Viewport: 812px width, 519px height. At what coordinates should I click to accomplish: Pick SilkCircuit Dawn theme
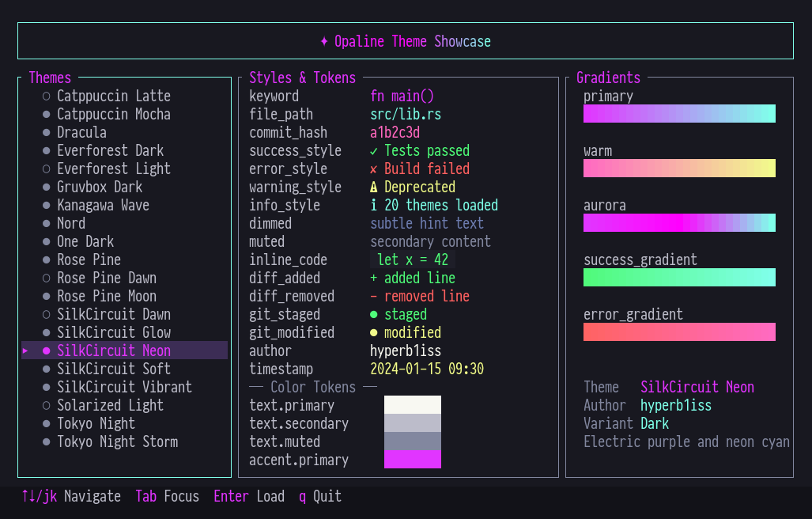click(x=124, y=314)
